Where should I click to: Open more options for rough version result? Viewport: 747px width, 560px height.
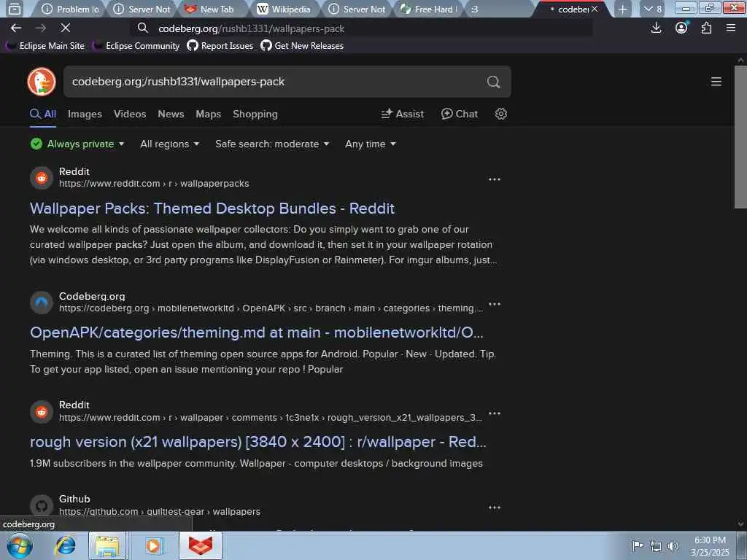click(495, 413)
